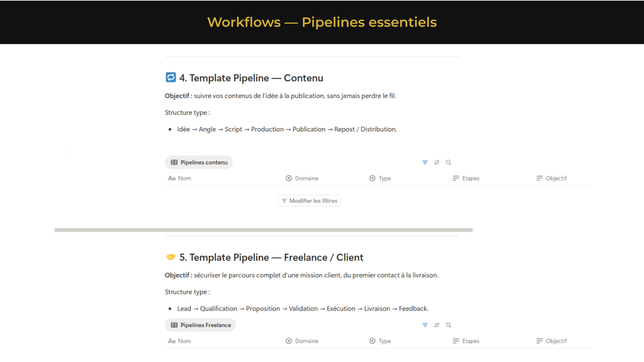
Task: Select the Pipelines contenu view tab
Action: coord(199,163)
